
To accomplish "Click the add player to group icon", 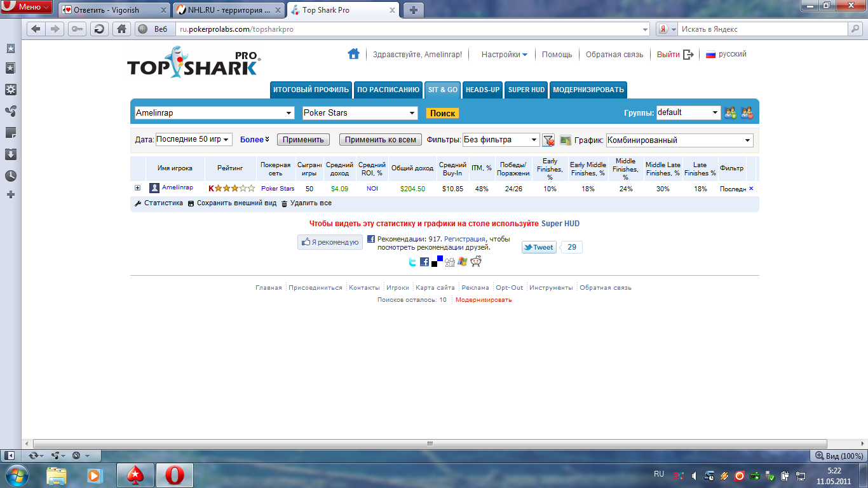I will [x=731, y=113].
